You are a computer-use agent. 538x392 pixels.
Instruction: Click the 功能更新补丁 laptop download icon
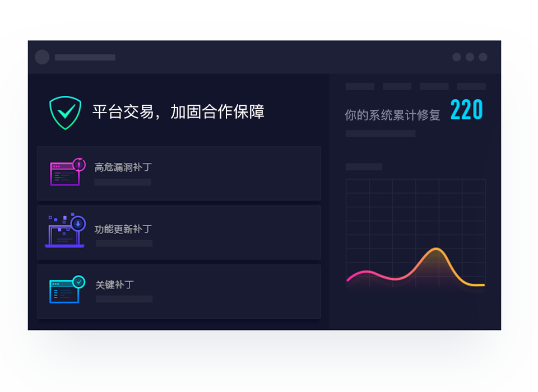(65, 230)
